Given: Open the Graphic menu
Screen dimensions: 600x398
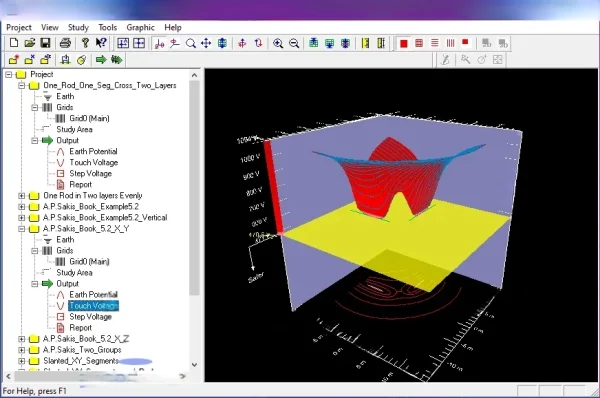Looking at the screenshot, I should 140,28.
